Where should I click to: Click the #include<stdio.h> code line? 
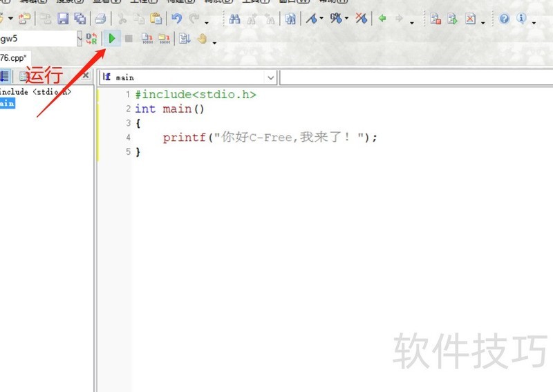196,95
